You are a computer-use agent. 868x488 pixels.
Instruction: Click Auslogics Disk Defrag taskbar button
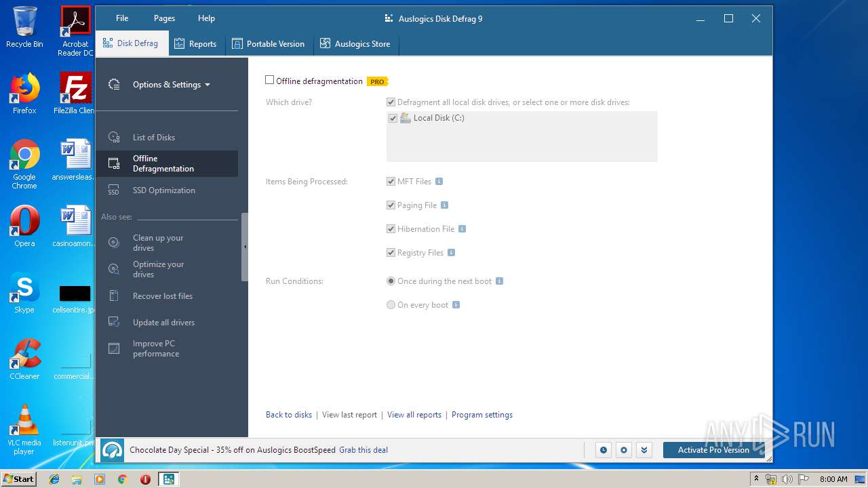pyautogui.click(x=167, y=479)
